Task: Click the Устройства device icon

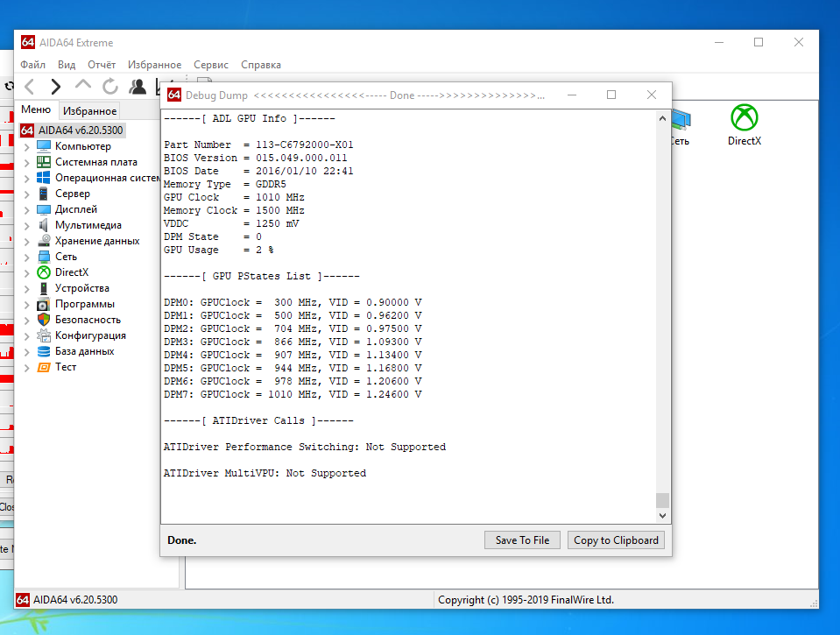Action: click(44, 288)
